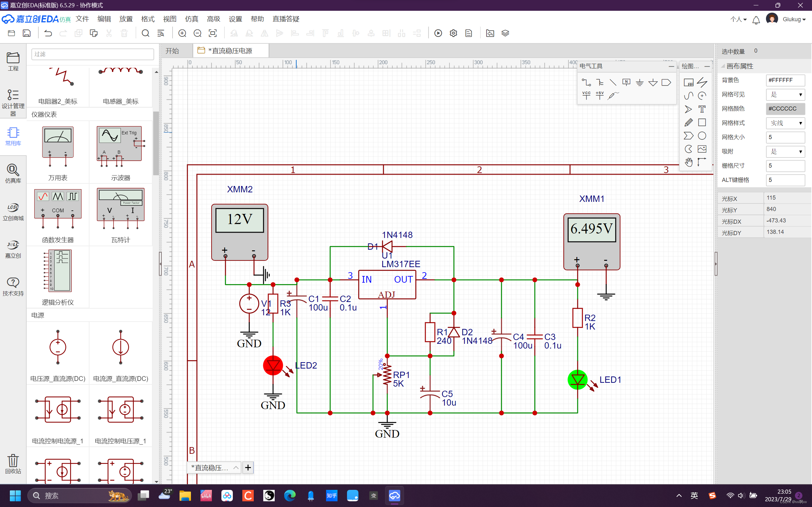Pick the net label tool

tap(626, 82)
